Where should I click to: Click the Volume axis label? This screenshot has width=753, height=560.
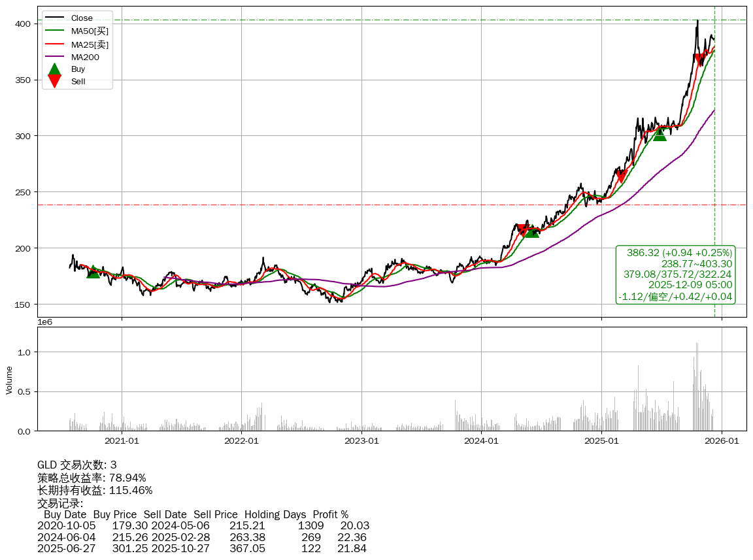pos(9,379)
